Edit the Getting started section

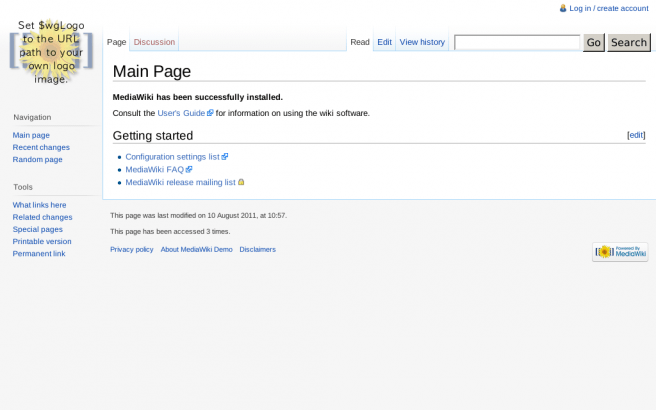click(x=636, y=135)
